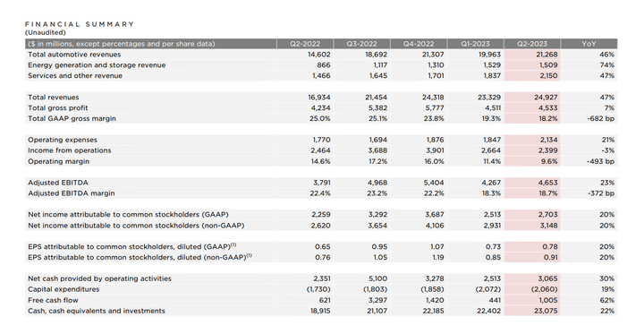Select the non-GAAP EPS value 1.19
This screenshot has height=325, width=644.
438,257
